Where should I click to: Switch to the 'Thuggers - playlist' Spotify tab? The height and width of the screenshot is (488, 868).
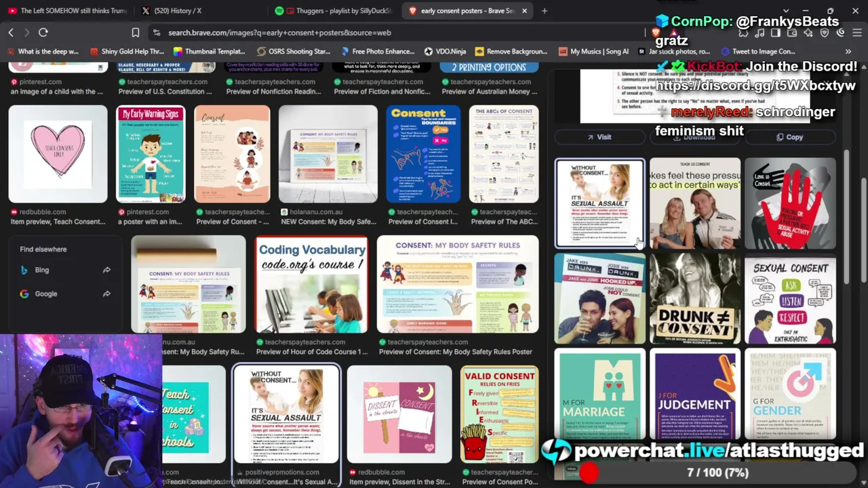click(332, 11)
